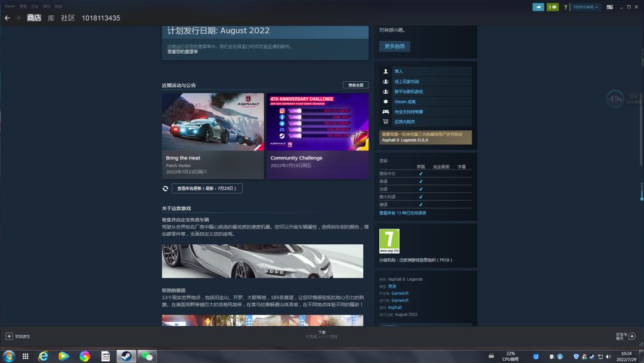Image resolution: width=644 pixels, height=363 pixels.
Task: Open the WeChat taskbar icon
Action: [x=147, y=356]
